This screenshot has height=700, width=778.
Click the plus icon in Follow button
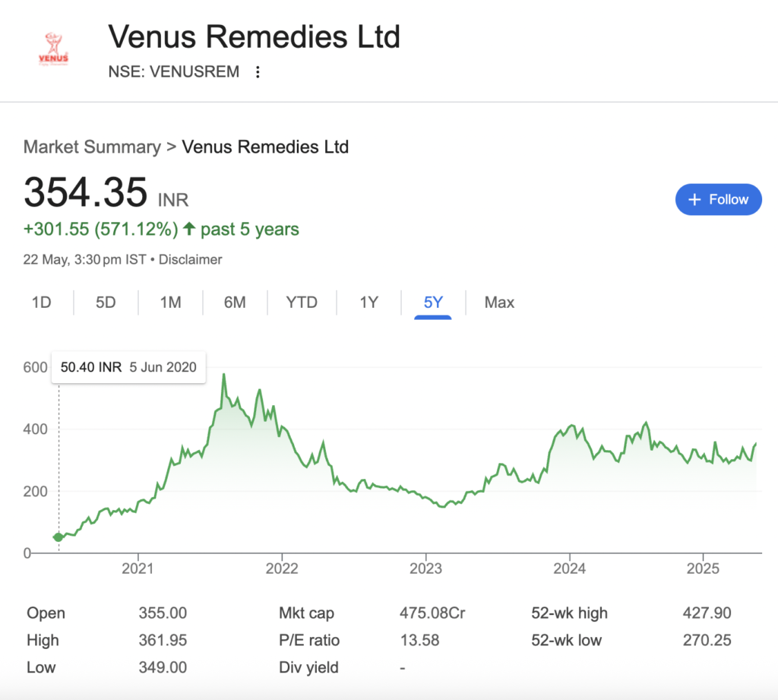point(694,200)
